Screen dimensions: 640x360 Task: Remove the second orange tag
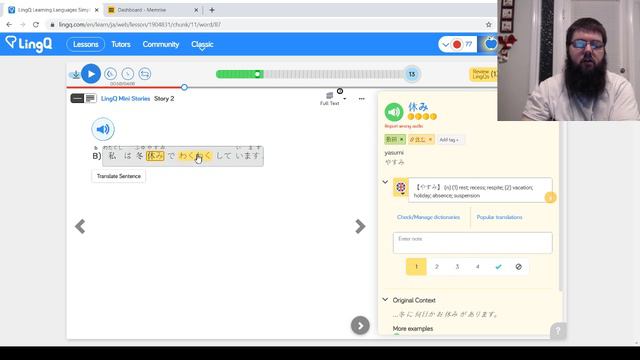click(x=430, y=140)
